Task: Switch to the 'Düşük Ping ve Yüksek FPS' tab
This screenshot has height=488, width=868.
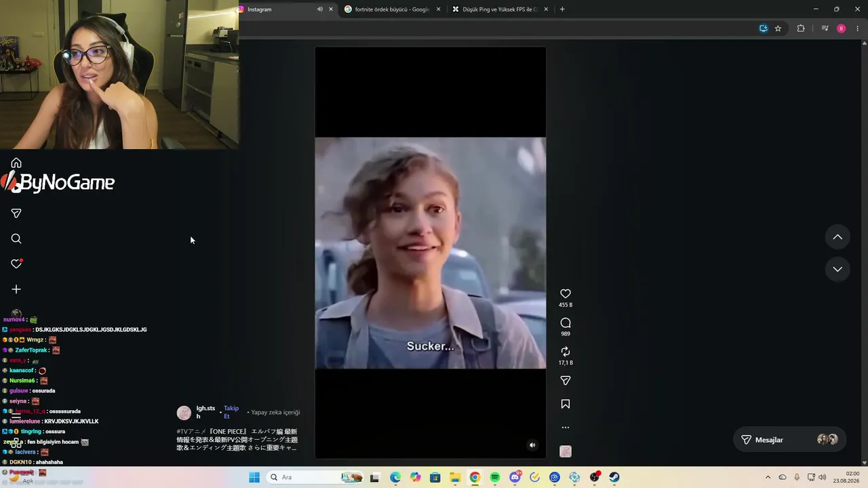Action: coord(500,9)
